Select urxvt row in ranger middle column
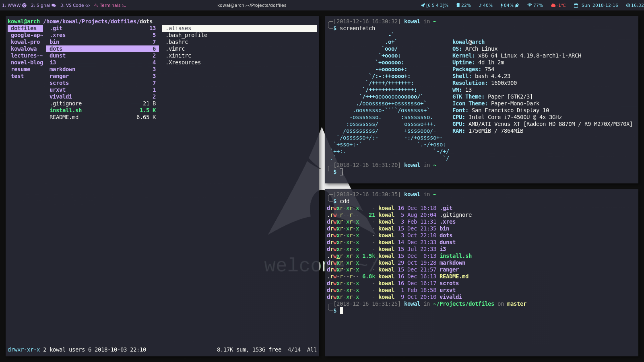Screen dimensions: 644x362 tap(103, 90)
